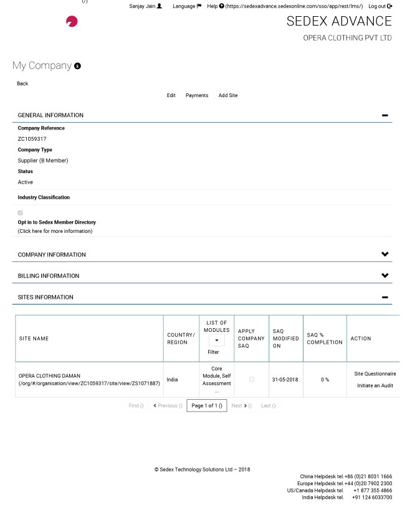Screen dimensions: 420x510
Task: Open the Sanjay Jain user profile
Action: pos(145,6)
